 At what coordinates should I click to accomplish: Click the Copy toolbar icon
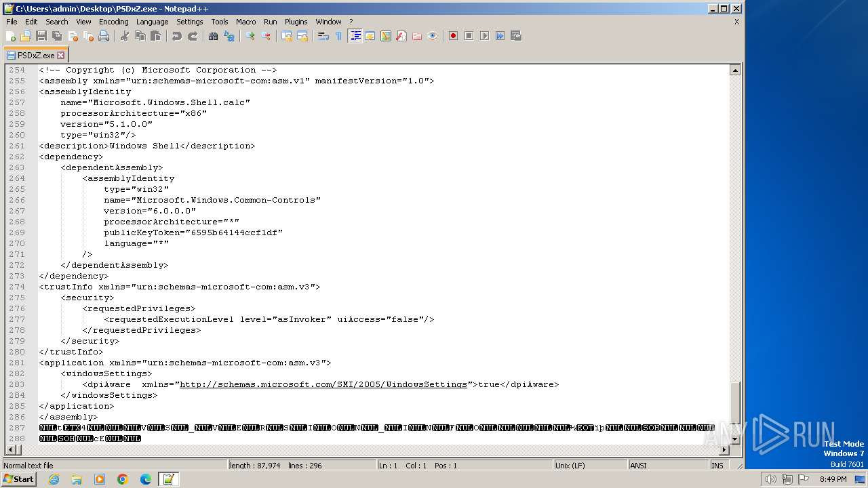140,36
